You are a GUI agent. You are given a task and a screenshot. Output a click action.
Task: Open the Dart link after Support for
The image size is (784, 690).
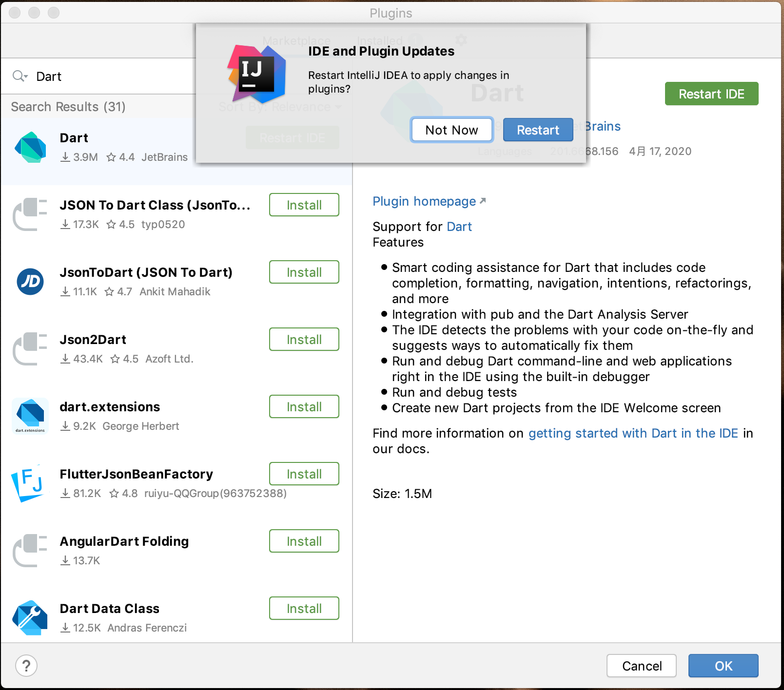click(459, 227)
